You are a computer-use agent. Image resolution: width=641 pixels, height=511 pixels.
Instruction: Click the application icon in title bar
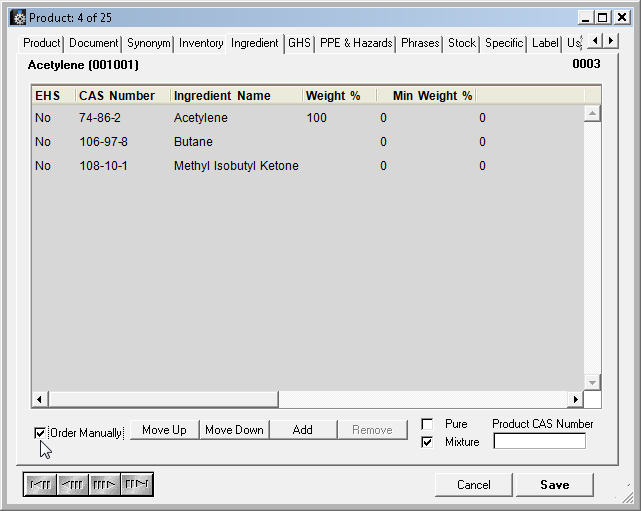pos(17,17)
